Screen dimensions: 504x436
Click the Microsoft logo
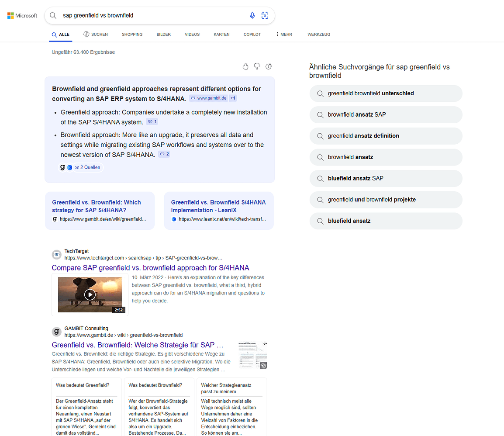[22, 15]
